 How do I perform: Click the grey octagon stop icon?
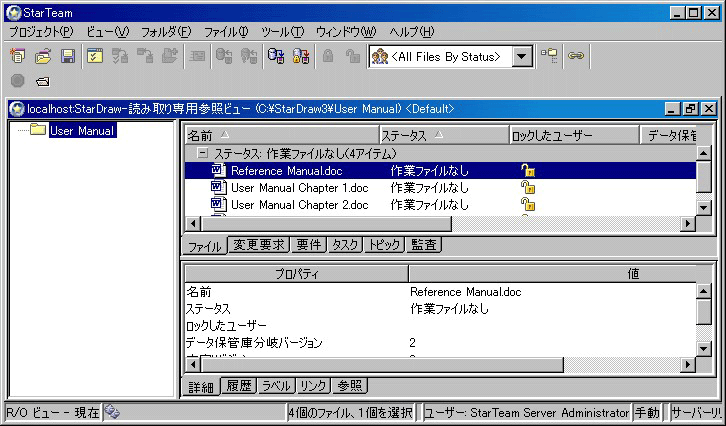coord(18,81)
